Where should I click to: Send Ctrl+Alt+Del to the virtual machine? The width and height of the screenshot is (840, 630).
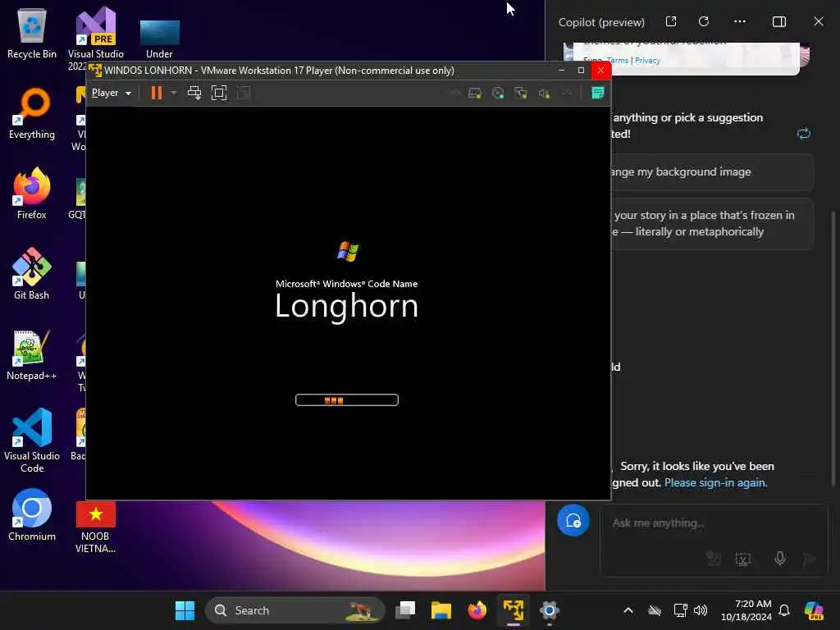point(194,93)
